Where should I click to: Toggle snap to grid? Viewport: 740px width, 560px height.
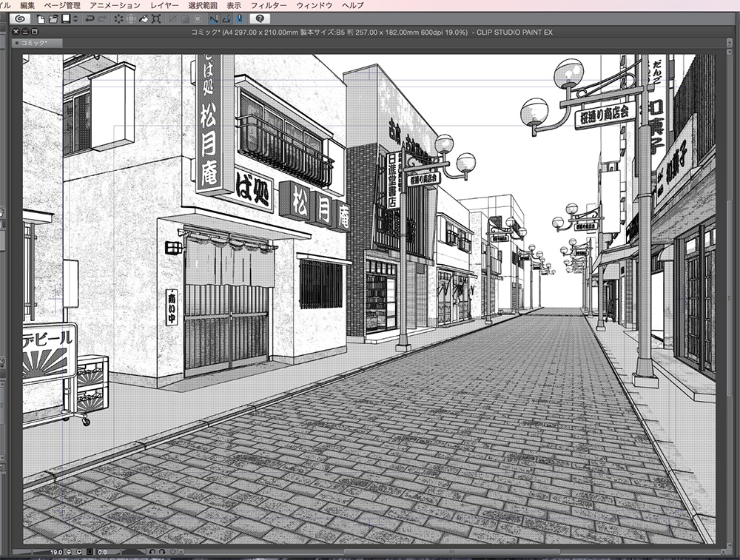(x=240, y=21)
